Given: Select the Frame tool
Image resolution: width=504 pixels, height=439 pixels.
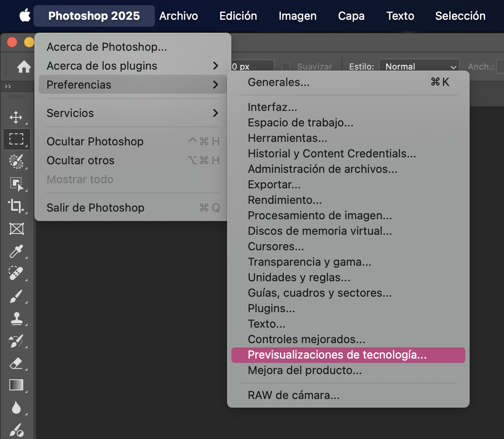Looking at the screenshot, I should 16,229.
